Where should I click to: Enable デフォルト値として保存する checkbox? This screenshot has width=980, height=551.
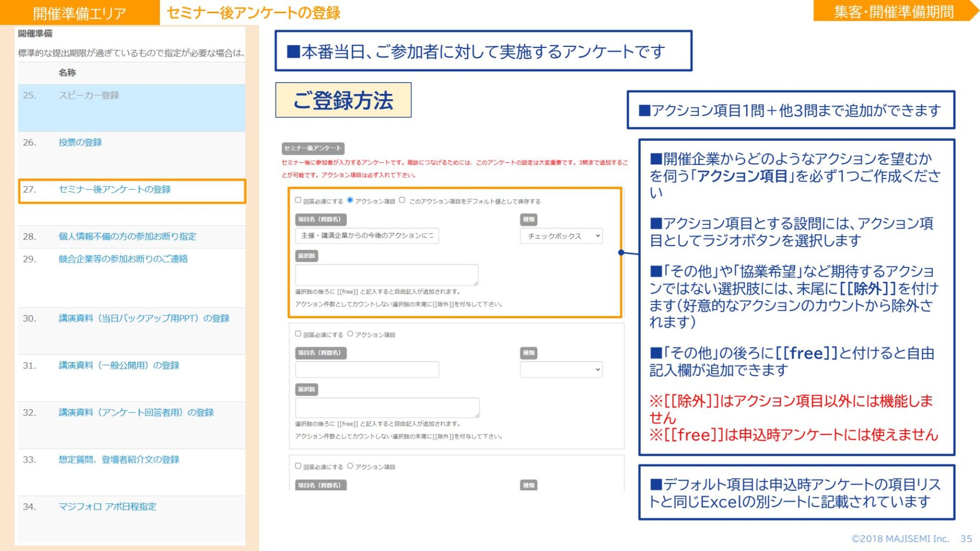[402, 200]
